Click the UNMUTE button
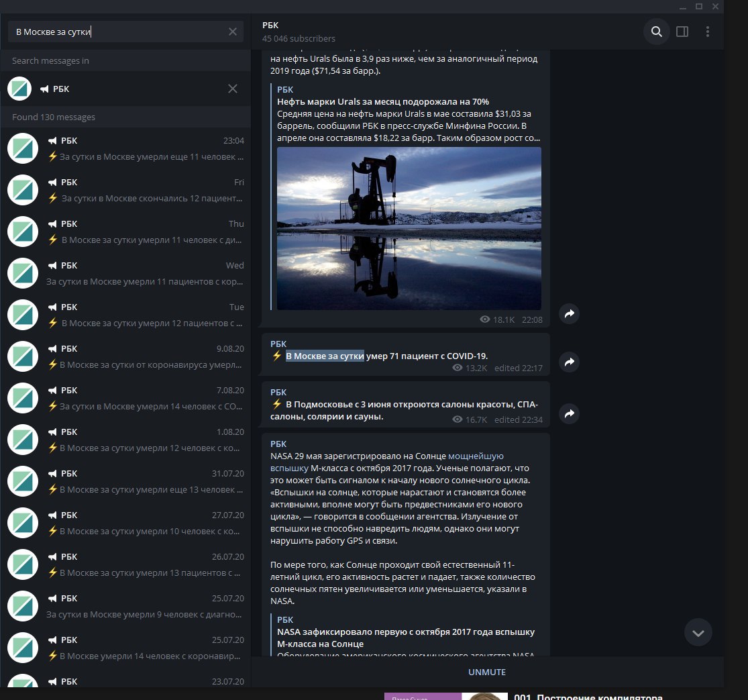The height and width of the screenshot is (700, 748). pyautogui.click(x=486, y=672)
